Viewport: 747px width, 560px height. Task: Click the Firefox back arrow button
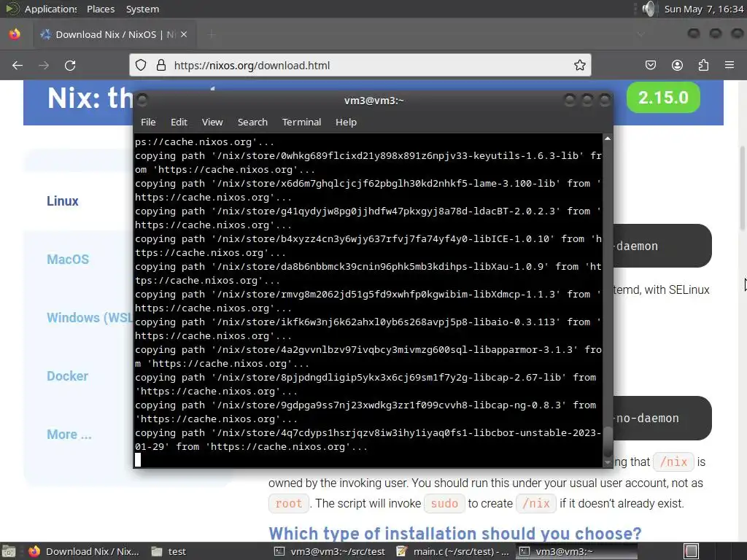(x=18, y=65)
